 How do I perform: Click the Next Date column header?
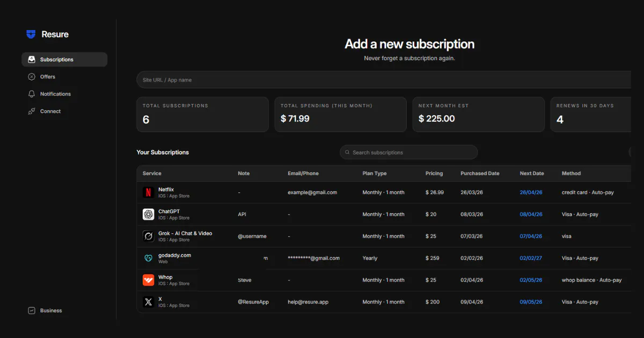click(x=532, y=173)
